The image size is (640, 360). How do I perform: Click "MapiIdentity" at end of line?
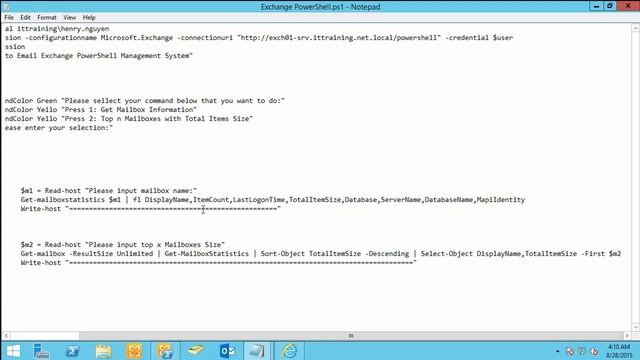[501, 200]
